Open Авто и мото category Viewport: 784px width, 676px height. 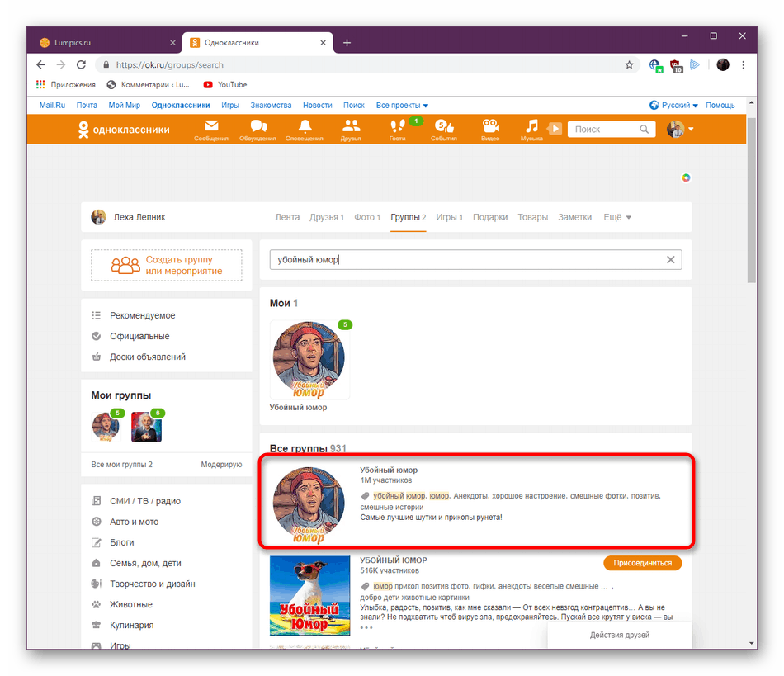tap(134, 522)
